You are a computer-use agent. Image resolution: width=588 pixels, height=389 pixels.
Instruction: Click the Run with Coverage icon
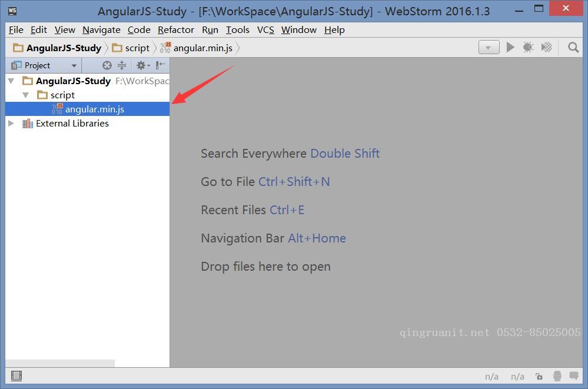[546, 47]
